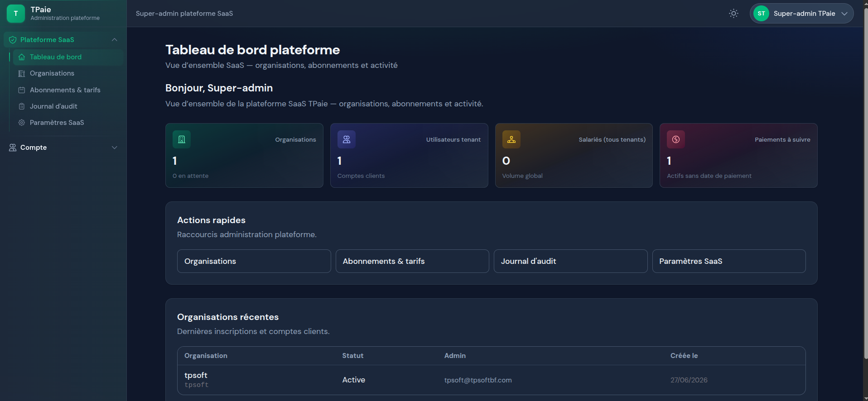Click 'Actifs sans date de paiement' text

(709, 176)
